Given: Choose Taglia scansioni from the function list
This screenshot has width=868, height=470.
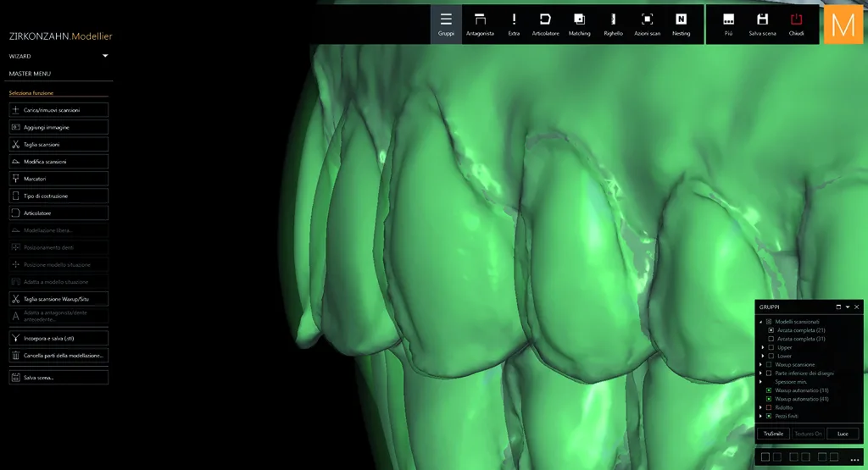Looking at the screenshot, I should (58, 144).
